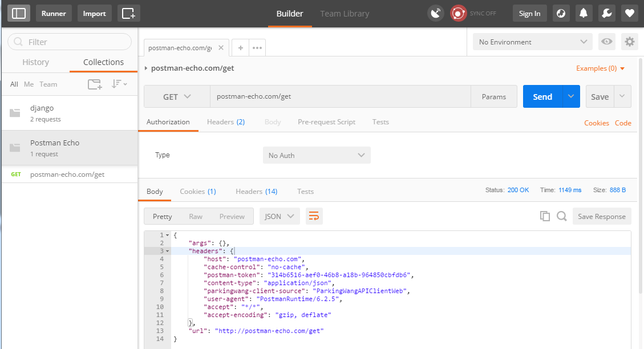Open notifications bell icon
The width and height of the screenshot is (644, 349).
pyautogui.click(x=584, y=14)
